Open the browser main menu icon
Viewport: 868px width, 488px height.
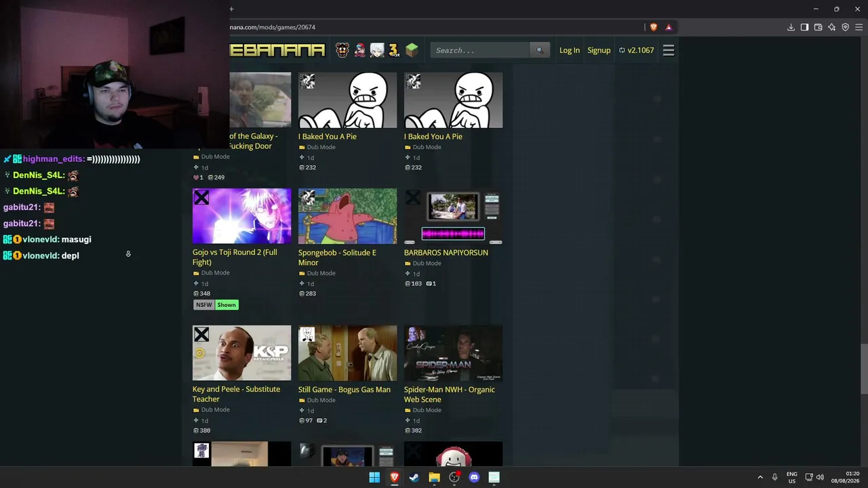click(x=859, y=27)
